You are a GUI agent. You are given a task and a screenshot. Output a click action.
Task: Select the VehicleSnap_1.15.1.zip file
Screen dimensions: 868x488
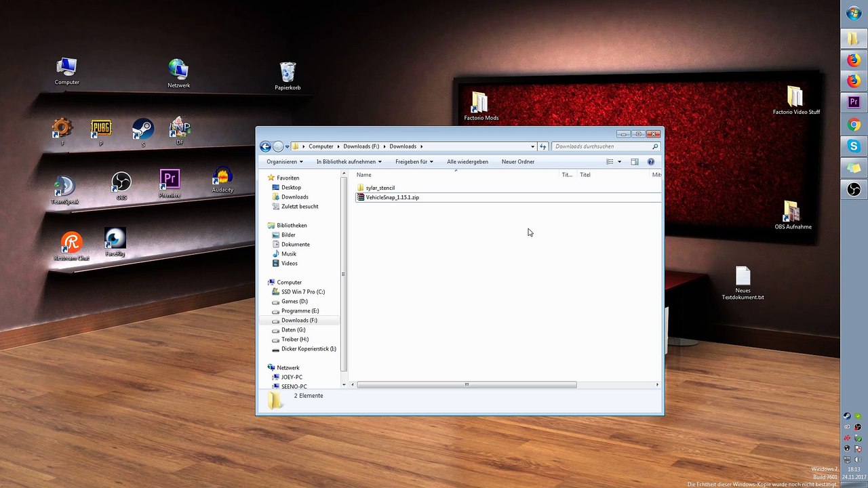[393, 197]
